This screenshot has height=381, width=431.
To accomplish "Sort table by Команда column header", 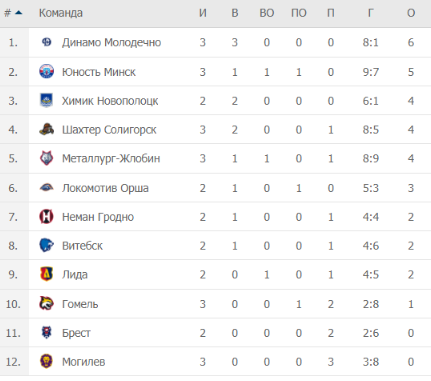I will coord(61,13).
